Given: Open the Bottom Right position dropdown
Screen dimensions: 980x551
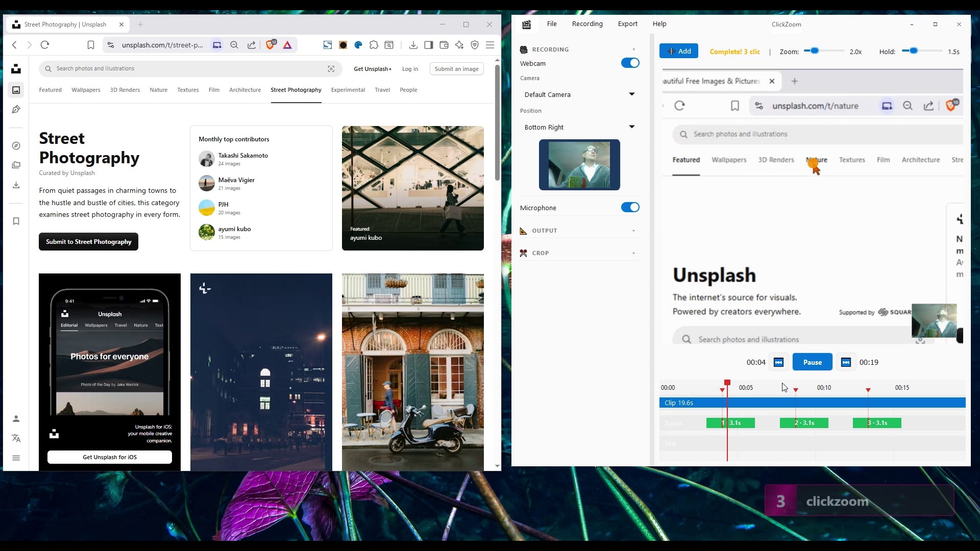Looking at the screenshot, I should [x=579, y=127].
